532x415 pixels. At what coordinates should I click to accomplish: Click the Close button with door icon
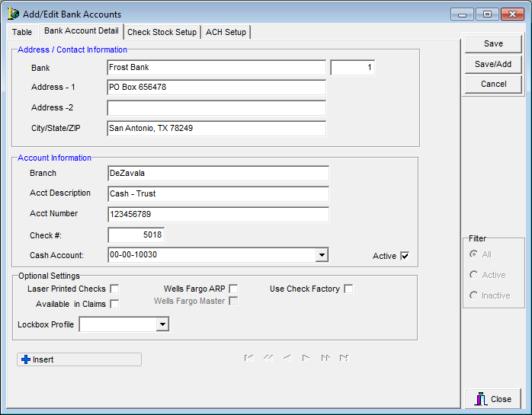[x=492, y=399]
